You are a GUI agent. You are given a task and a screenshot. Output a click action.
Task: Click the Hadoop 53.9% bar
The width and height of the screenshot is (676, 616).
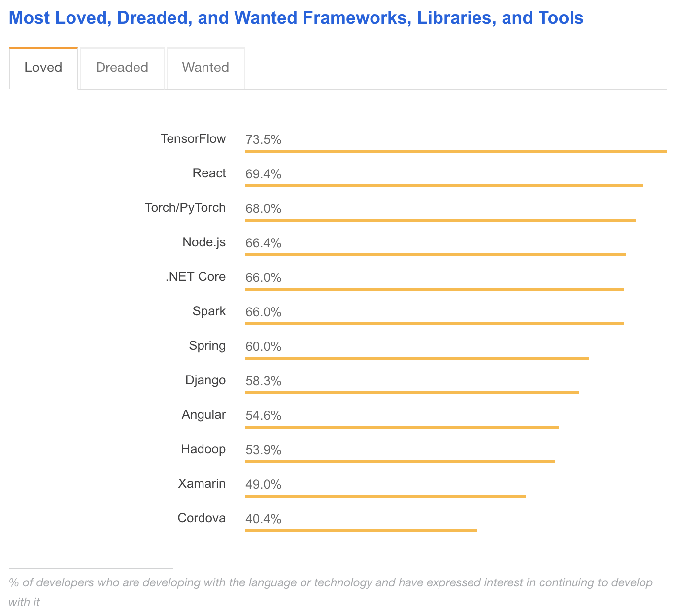400,462
